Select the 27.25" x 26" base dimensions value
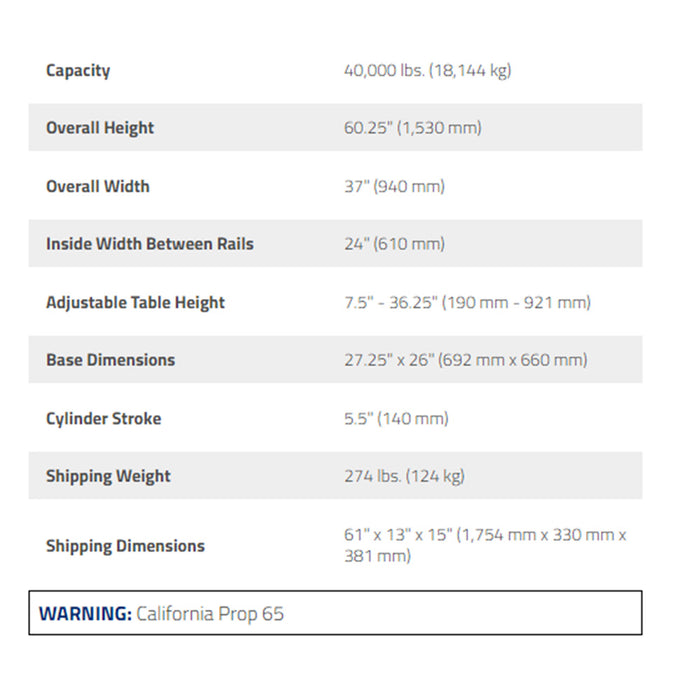This screenshot has width=700, height=700. pos(465,360)
